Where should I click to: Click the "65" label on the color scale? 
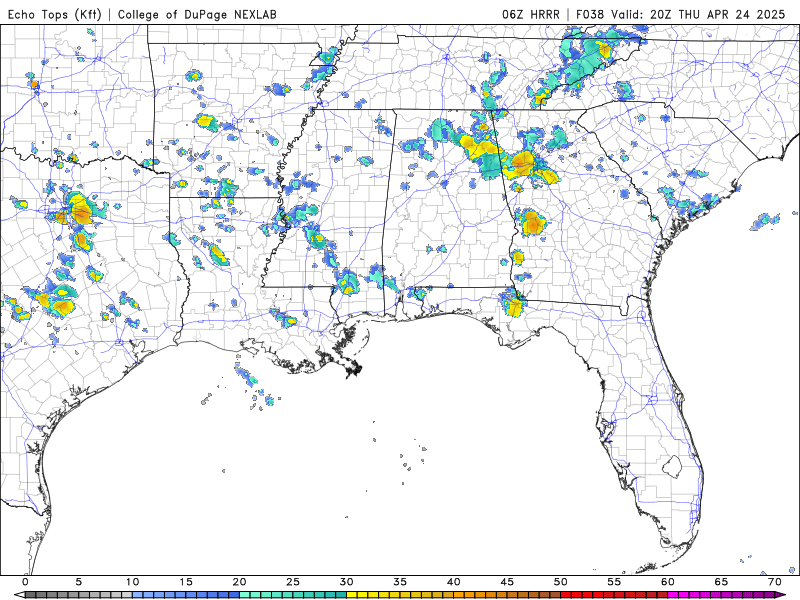pyautogui.click(x=721, y=582)
